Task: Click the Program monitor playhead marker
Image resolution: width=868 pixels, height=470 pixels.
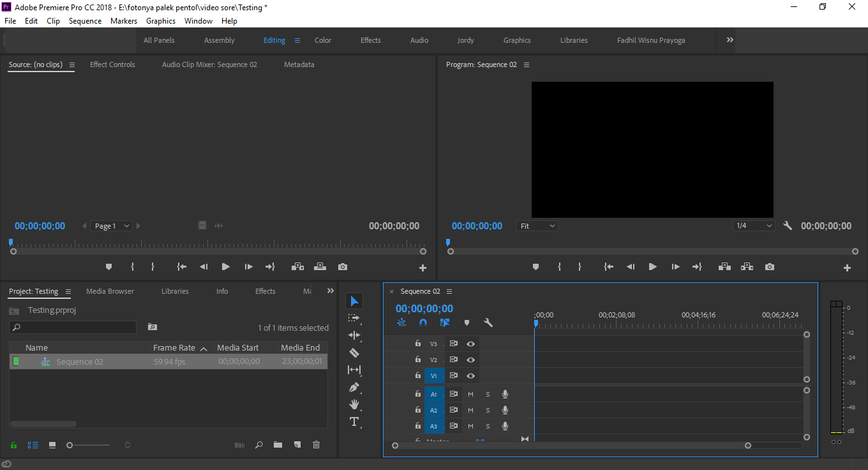Action: 448,242
